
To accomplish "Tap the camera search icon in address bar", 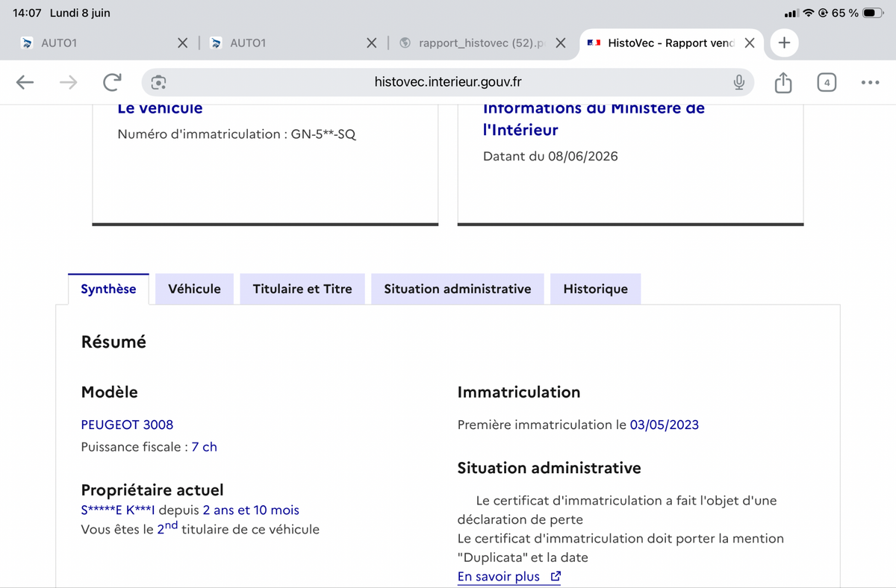I will (x=158, y=82).
